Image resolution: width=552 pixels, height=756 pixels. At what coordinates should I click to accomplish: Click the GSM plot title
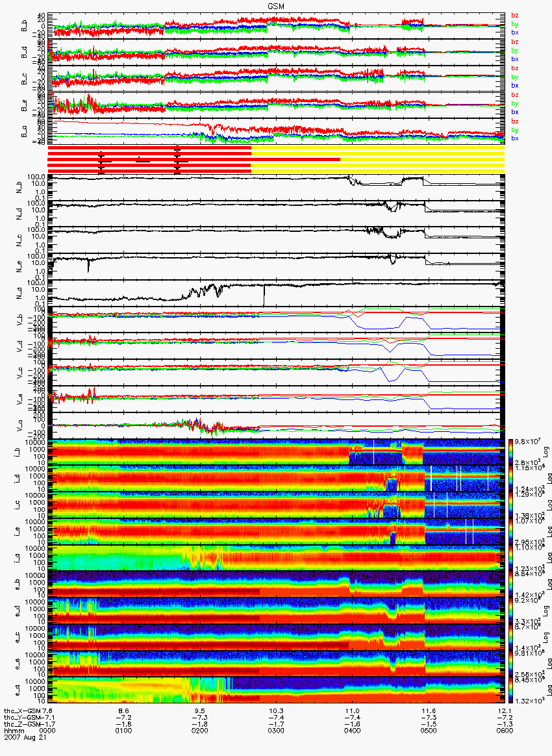(x=277, y=6)
